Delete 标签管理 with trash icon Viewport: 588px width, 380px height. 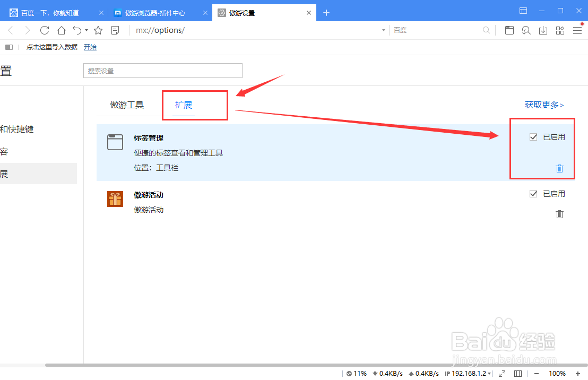pos(559,168)
